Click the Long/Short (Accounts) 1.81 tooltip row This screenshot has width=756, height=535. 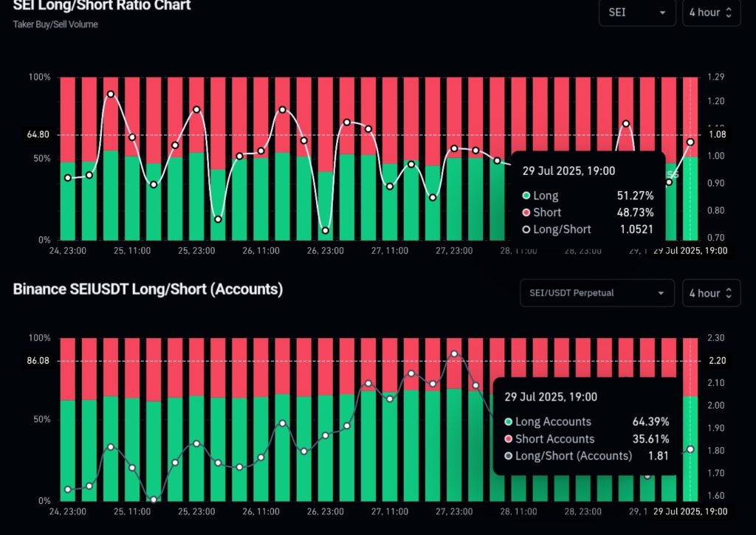pyautogui.click(x=586, y=456)
